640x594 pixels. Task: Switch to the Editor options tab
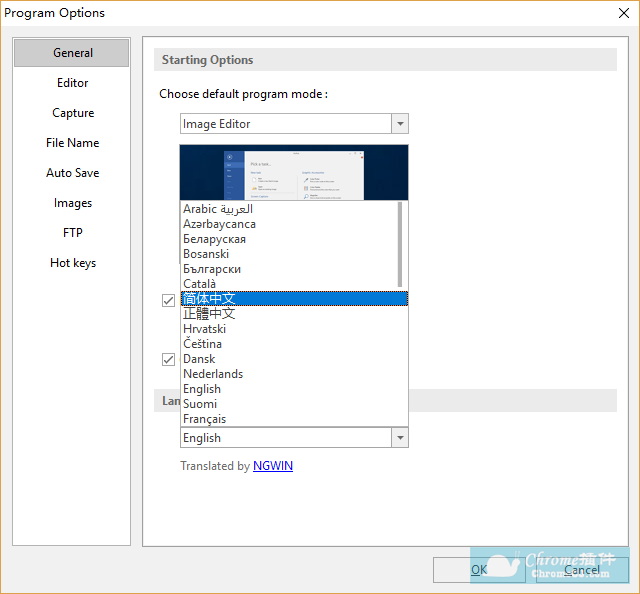click(72, 83)
